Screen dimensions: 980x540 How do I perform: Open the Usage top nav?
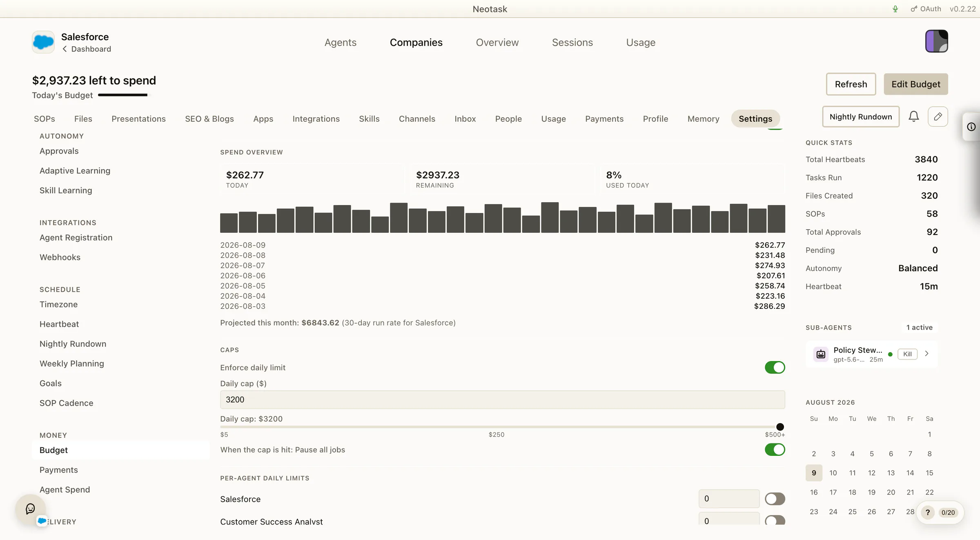click(x=641, y=42)
